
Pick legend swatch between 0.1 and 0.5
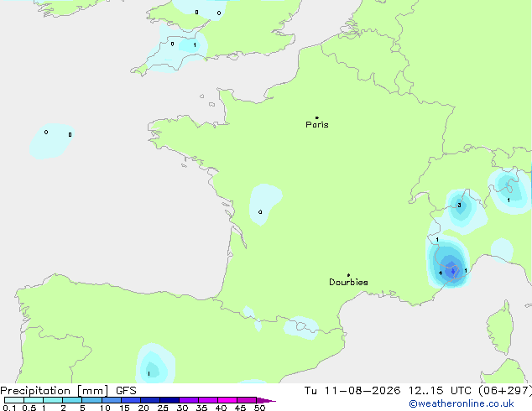point(14,400)
